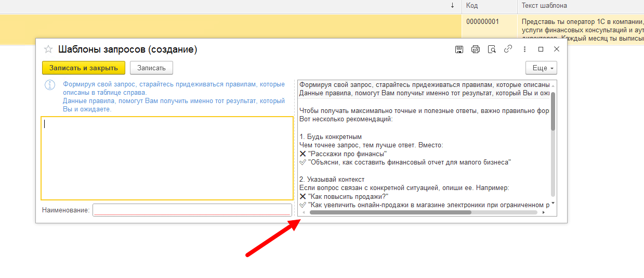
Task: Click the print icon in title bar
Action: point(475,49)
